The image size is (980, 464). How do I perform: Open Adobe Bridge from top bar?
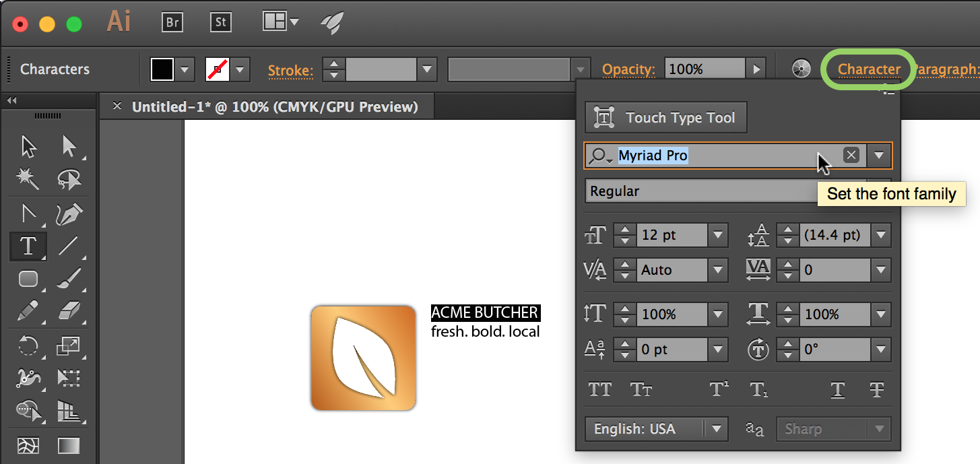tap(172, 22)
